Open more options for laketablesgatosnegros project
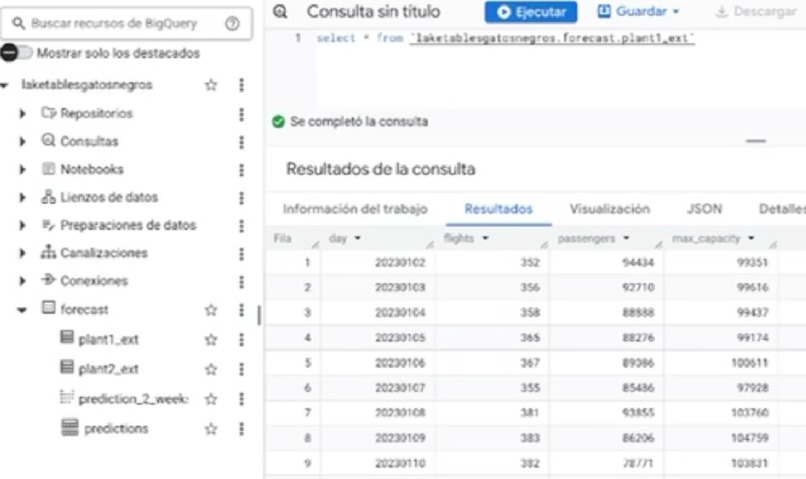 coord(242,85)
